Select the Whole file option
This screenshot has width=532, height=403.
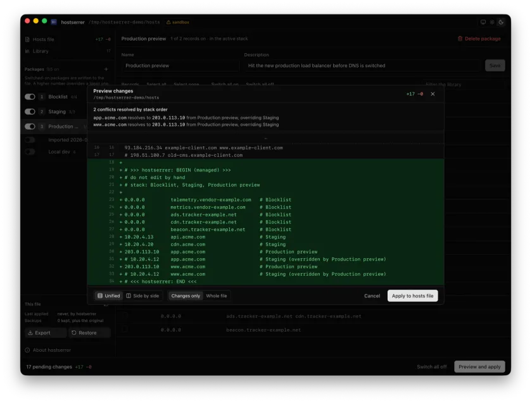(217, 295)
